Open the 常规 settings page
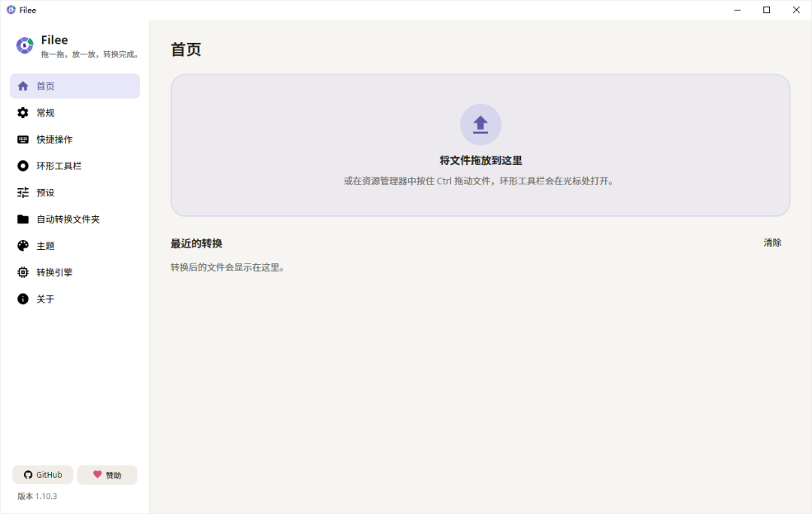This screenshot has width=812, height=514. click(74, 112)
